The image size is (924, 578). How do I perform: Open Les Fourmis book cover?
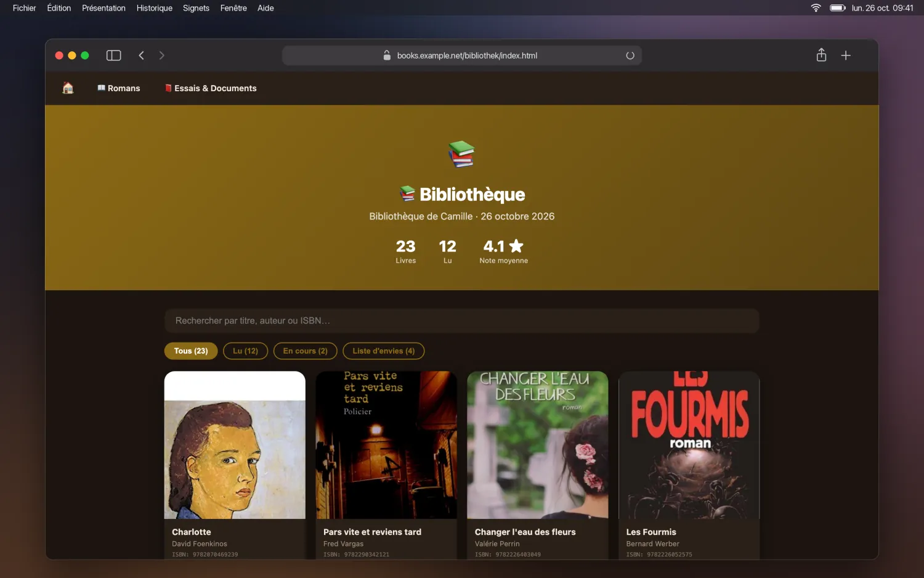coord(689,445)
